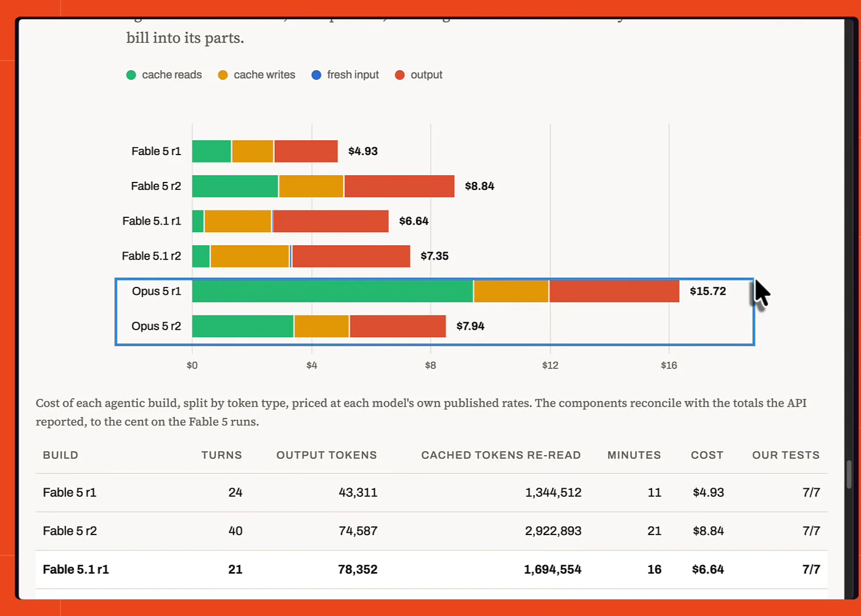
Task: Select the orange segment of Fable 5.1 r2 bar
Action: (x=250, y=256)
